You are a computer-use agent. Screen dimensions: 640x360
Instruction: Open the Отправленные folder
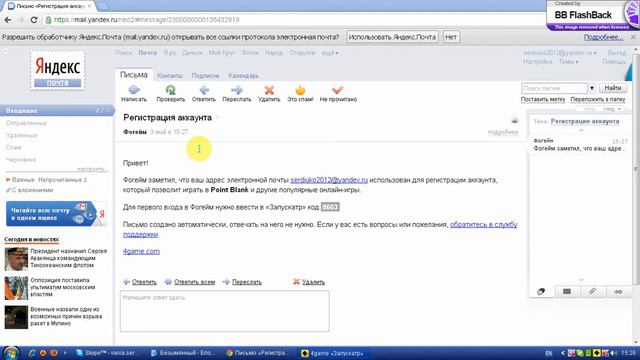(x=26, y=123)
